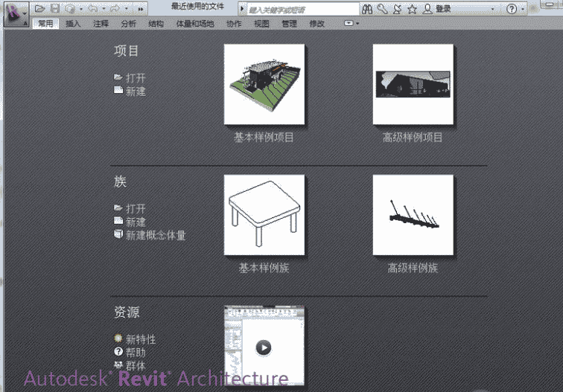The width and height of the screenshot is (563, 392).
Task: Switch to the 插入 ribbon tab
Action: click(73, 24)
